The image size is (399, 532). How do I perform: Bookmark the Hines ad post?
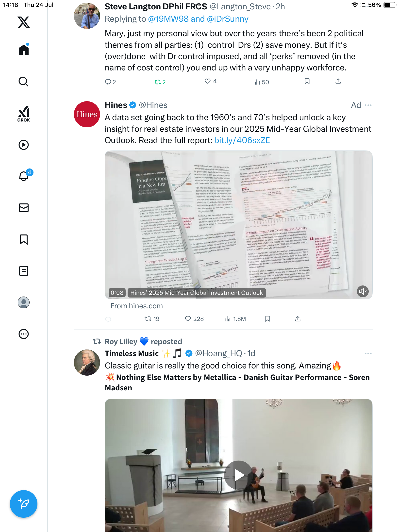(268, 319)
